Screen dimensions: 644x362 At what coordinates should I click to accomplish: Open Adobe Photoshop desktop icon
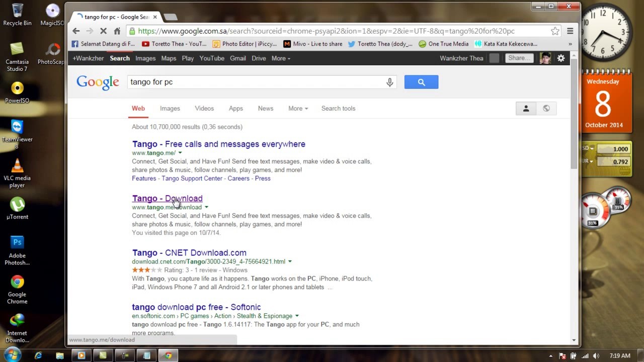pos(17,250)
